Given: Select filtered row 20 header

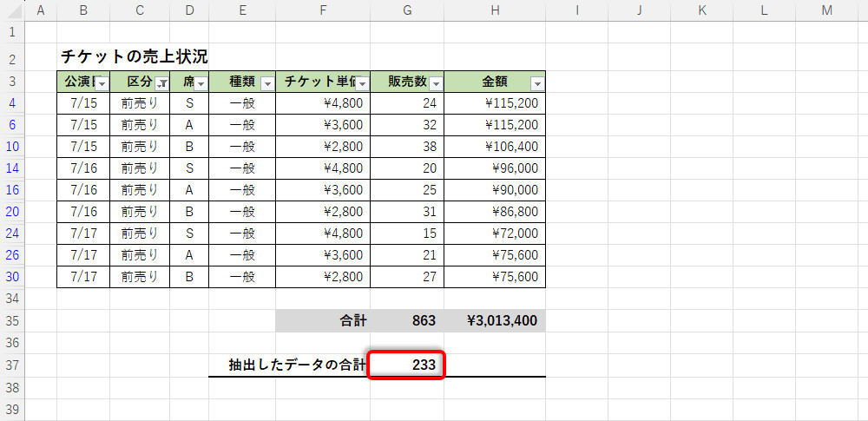Looking at the screenshot, I should (12, 212).
